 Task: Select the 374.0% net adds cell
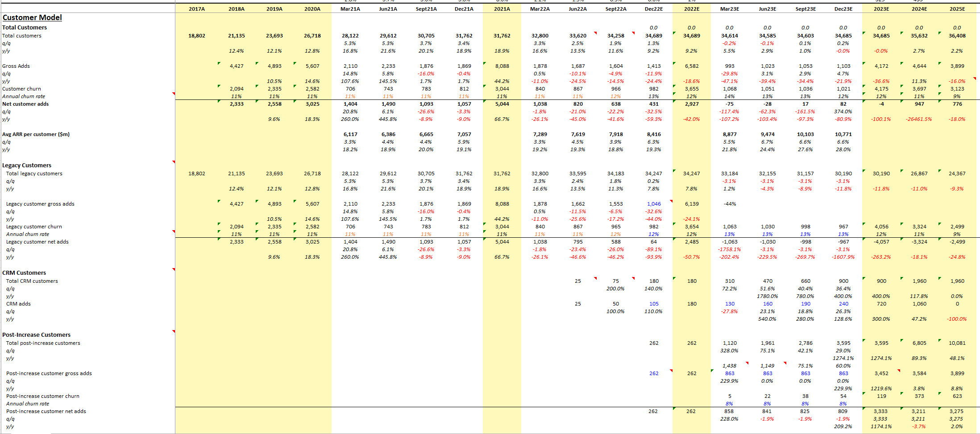pos(843,112)
